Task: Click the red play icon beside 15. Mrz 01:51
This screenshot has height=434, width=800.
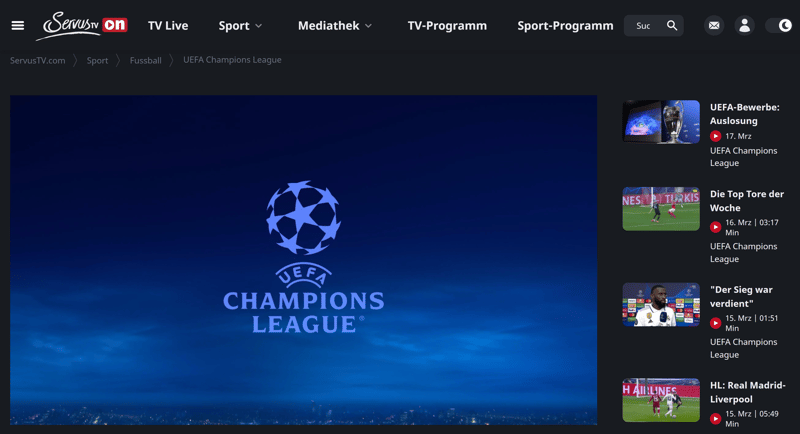Action: pyautogui.click(x=715, y=323)
